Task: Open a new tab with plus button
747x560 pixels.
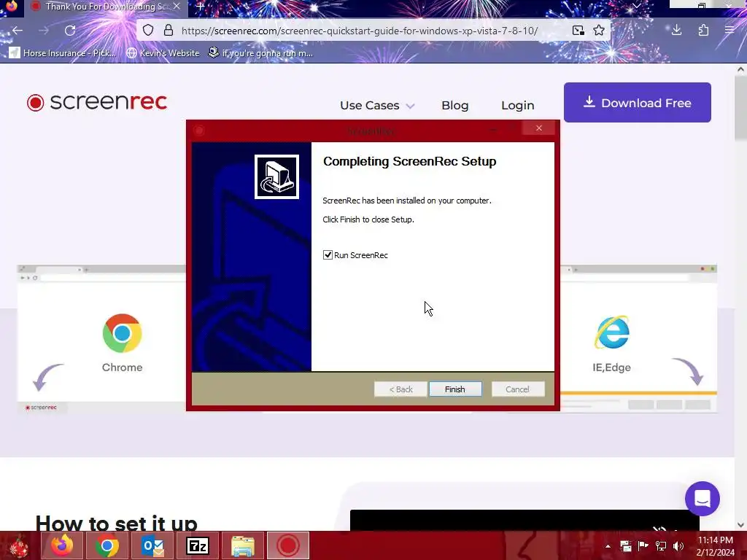Action: tap(201, 7)
